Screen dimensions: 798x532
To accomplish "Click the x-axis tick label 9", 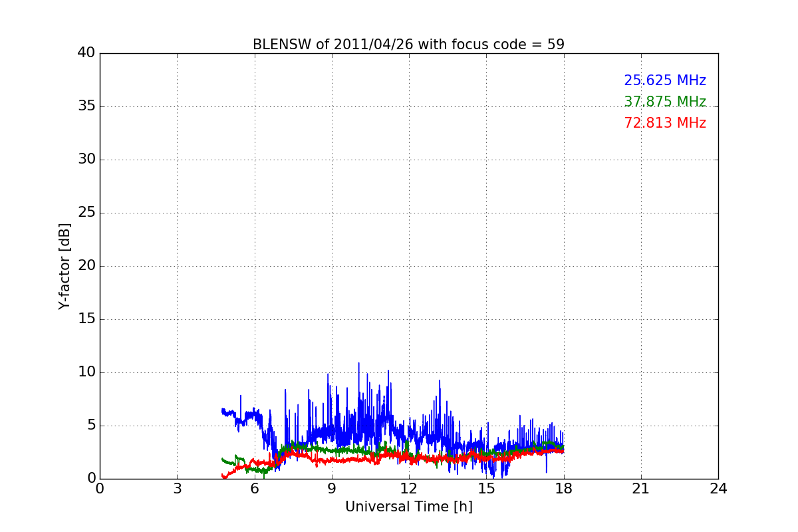I will coord(332,489).
